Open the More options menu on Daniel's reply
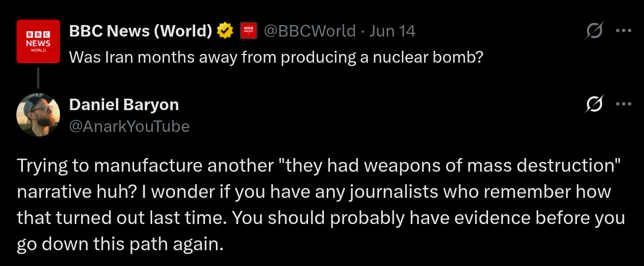Image resolution: width=644 pixels, height=266 pixels. tap(623, 104)
